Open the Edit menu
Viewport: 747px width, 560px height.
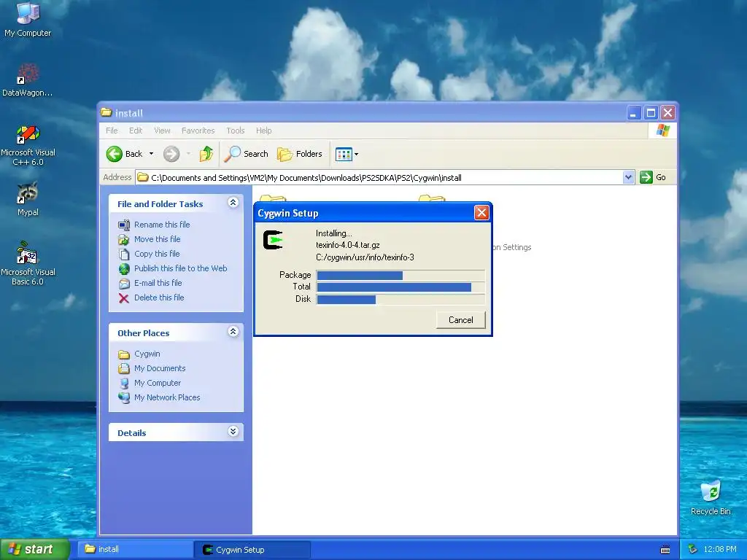click(x=136, y=131)
